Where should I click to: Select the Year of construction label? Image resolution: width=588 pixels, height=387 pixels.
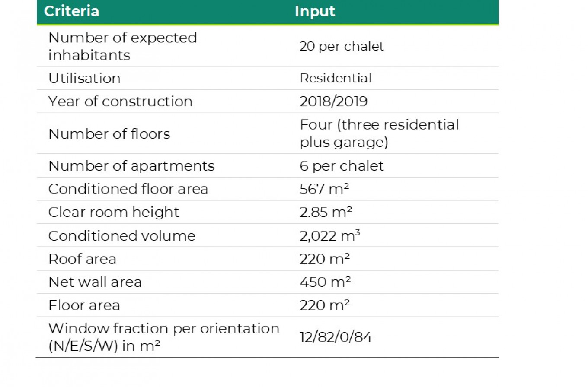pyautogui.click(x=120, y=102)
